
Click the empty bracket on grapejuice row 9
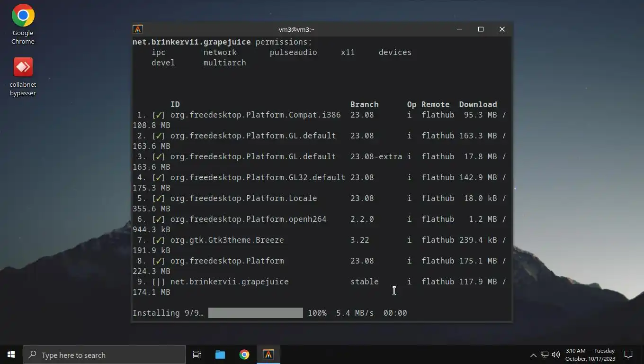pos(159,282)
